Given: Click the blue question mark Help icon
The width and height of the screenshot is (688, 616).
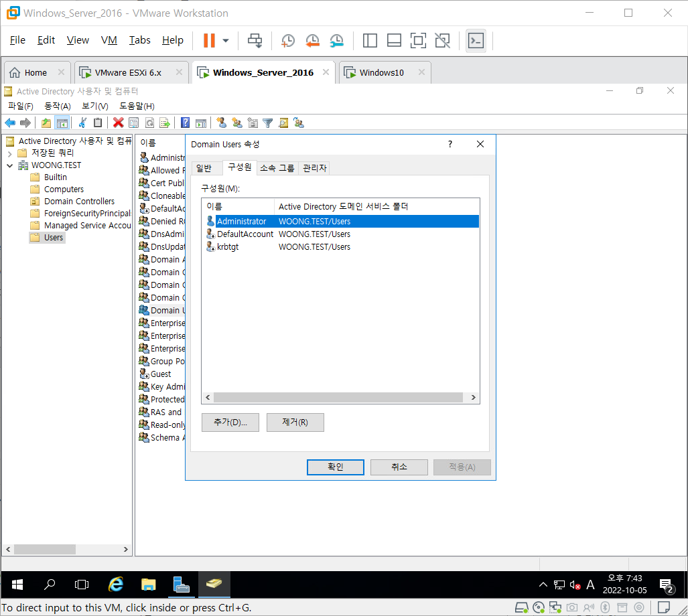Looking at the screenshot, I should tap(185, 123).
